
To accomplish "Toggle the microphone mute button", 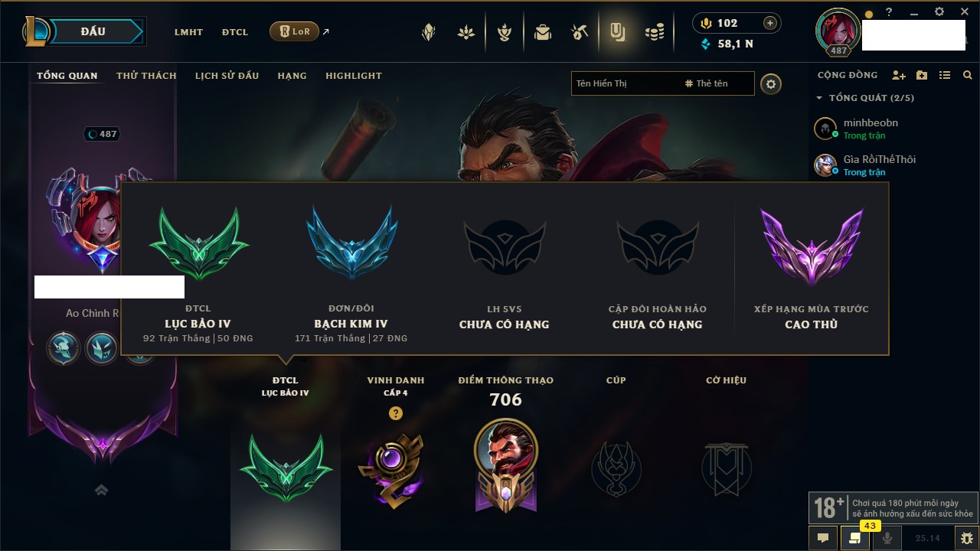I will coord(887,538).
